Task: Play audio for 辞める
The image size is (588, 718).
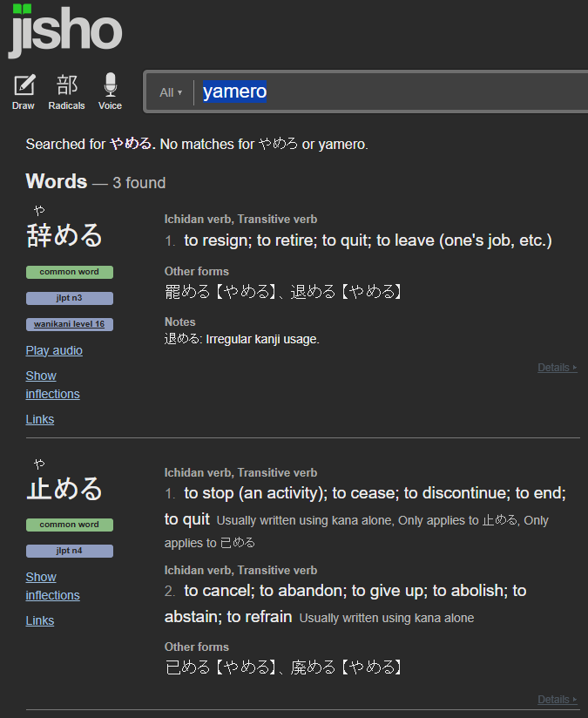Action: 54,350
